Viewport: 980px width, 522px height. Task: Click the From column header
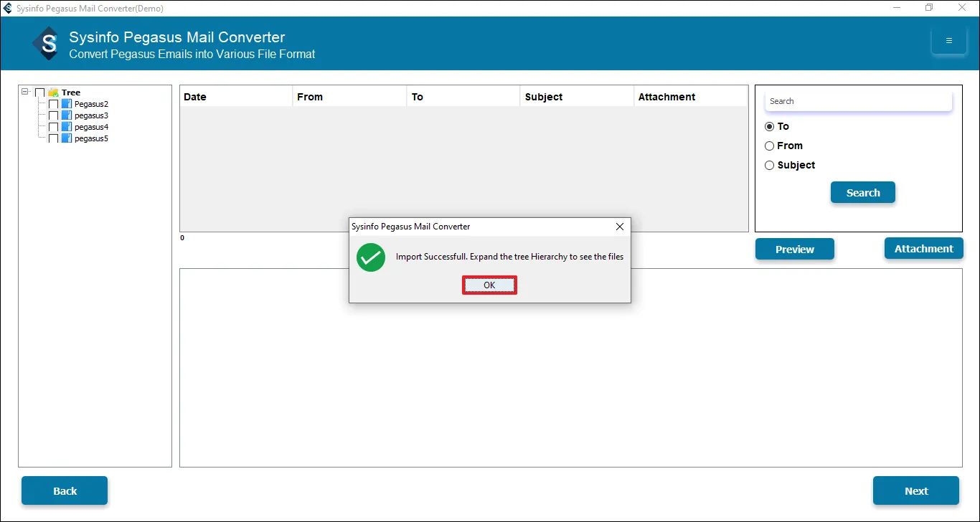pos(349,97)
